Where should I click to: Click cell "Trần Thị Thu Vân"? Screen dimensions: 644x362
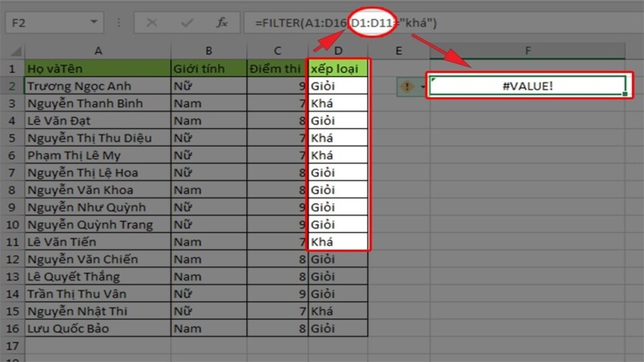(x=98, y=294)
